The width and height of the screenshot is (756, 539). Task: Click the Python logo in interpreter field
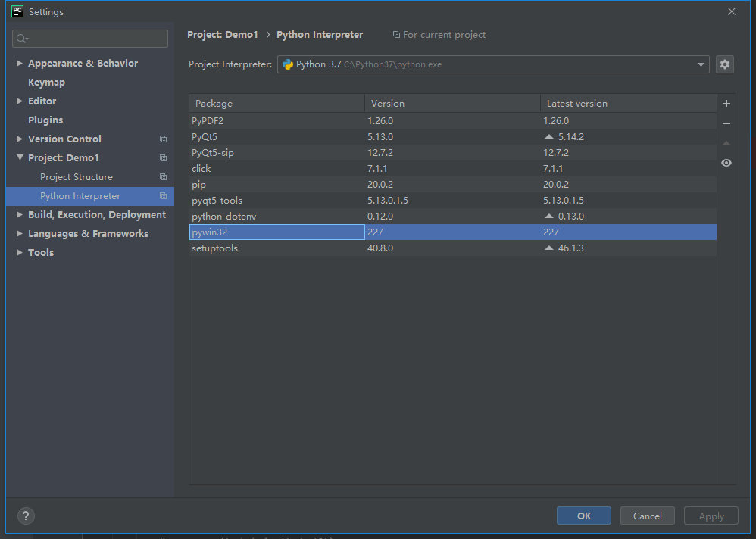tap(288, 64)
